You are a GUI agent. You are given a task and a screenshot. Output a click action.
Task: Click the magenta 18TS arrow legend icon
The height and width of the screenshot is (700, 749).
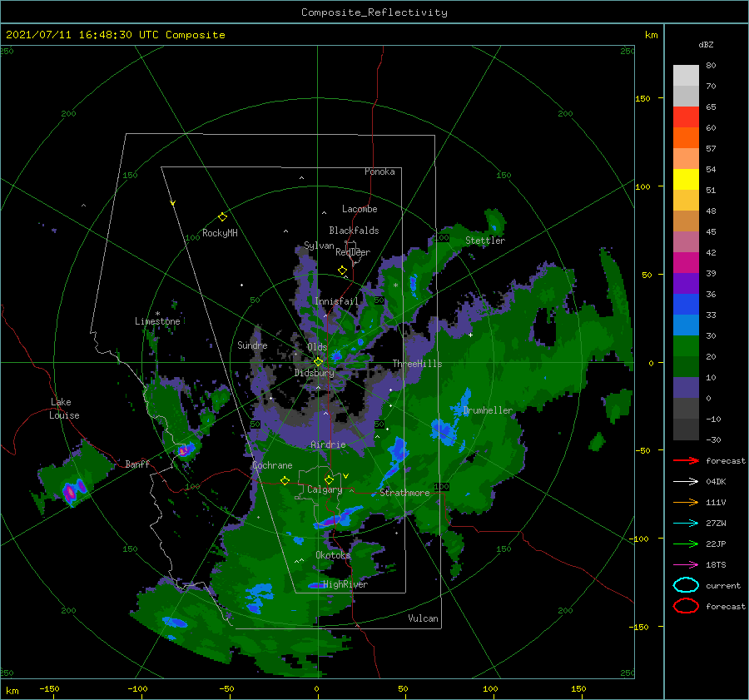pyautogui.click(x=686, y=565)
